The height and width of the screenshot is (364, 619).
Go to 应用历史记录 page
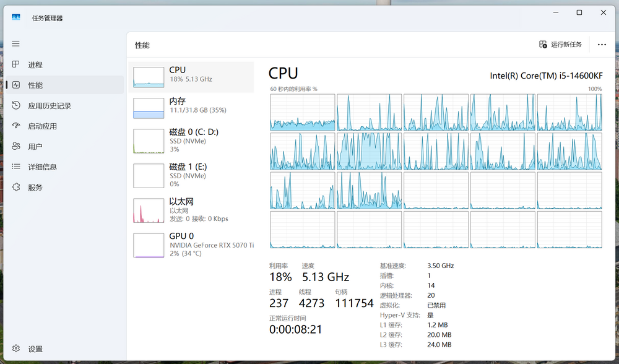click(65, 106)
